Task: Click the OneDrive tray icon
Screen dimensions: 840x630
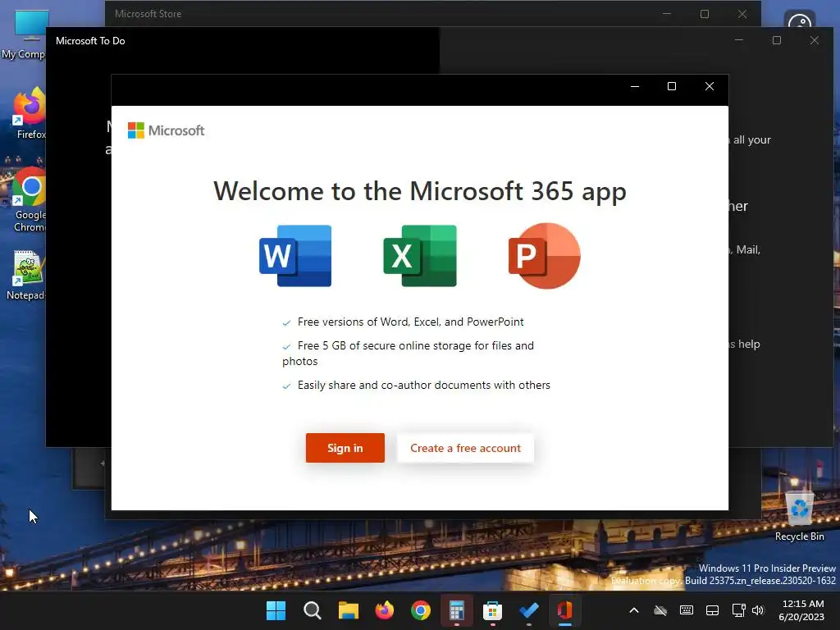Action: tap(660, 610)
